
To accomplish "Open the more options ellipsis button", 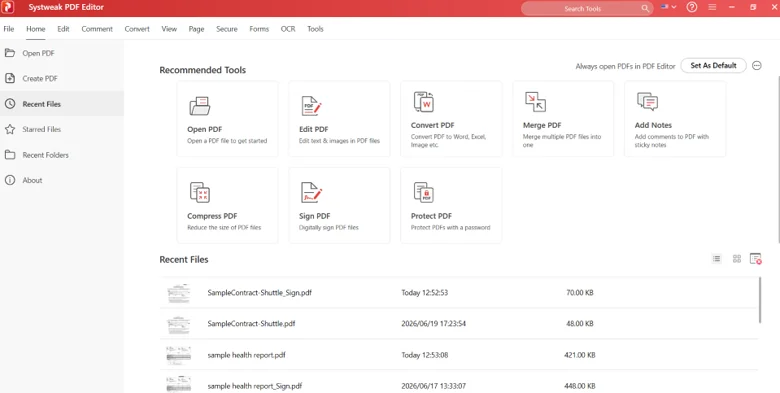I will pos(757,65).
